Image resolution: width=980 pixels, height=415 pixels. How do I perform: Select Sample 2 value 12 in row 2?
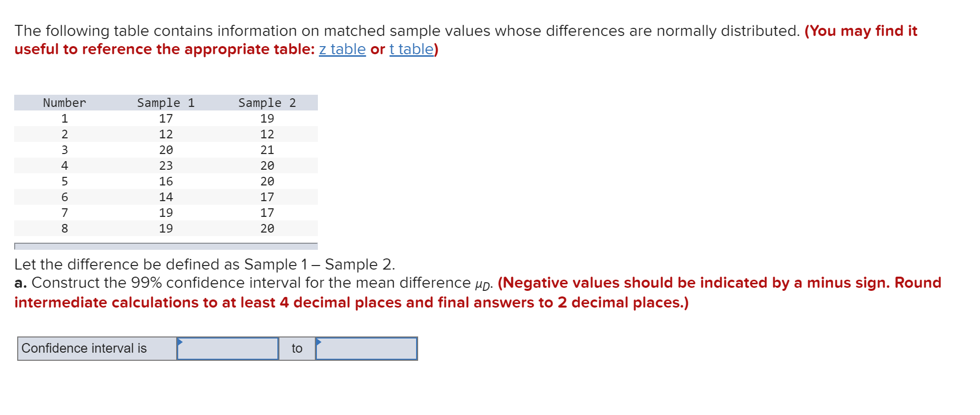pos(267,134)
